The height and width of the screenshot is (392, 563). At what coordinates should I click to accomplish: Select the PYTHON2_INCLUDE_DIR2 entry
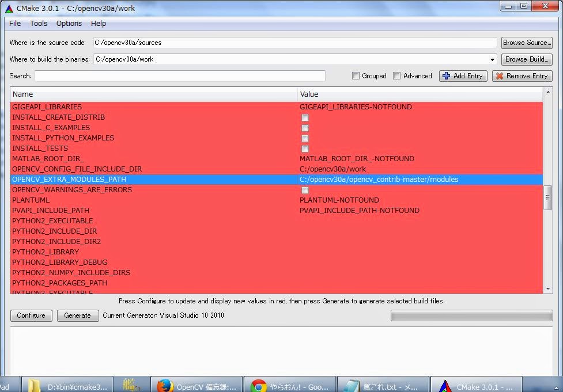tap(56, 242)
